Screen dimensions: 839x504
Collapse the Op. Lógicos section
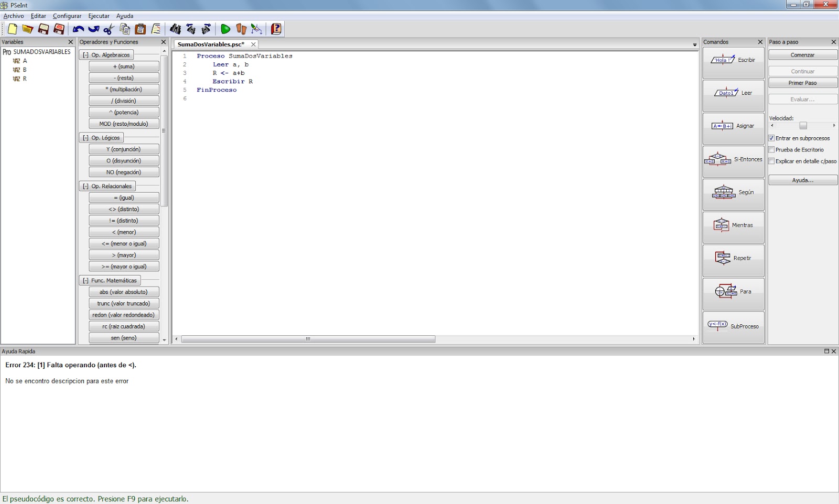click(x=85, y=137)
